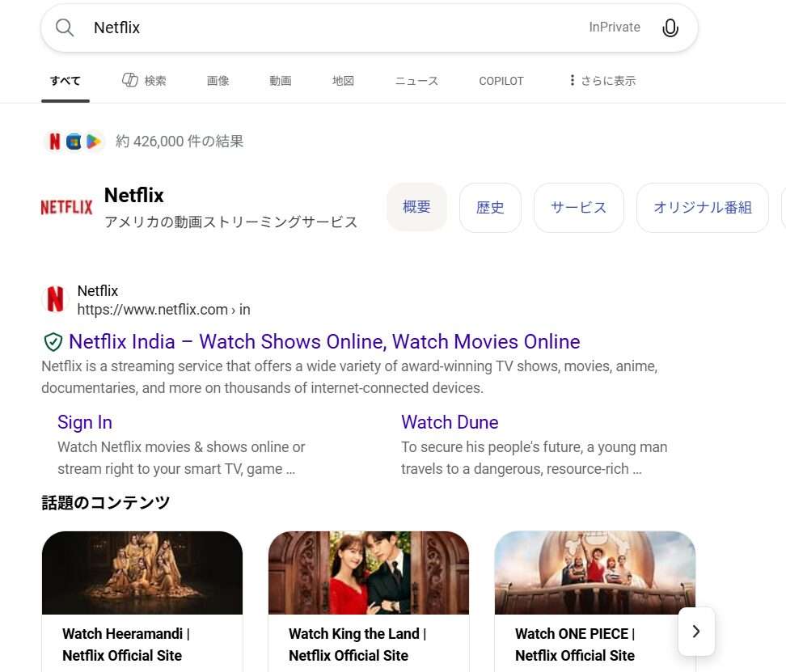Image resolution: width=786 pixels, height=672 pixels.
Task: Select the オリジナル番組 pill button
Action: click(x=702, y=208)
